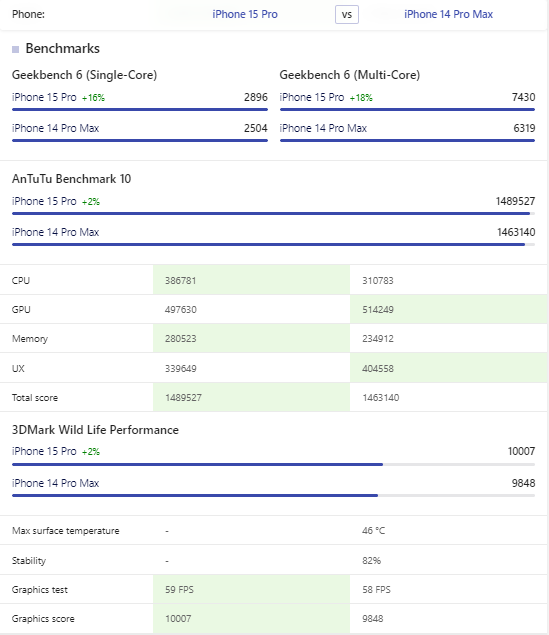Viewport: 549px width, 635px height.
Task: Click the Multi-Core score 6319
Action: pyautogui.click(x=524, y=128)
